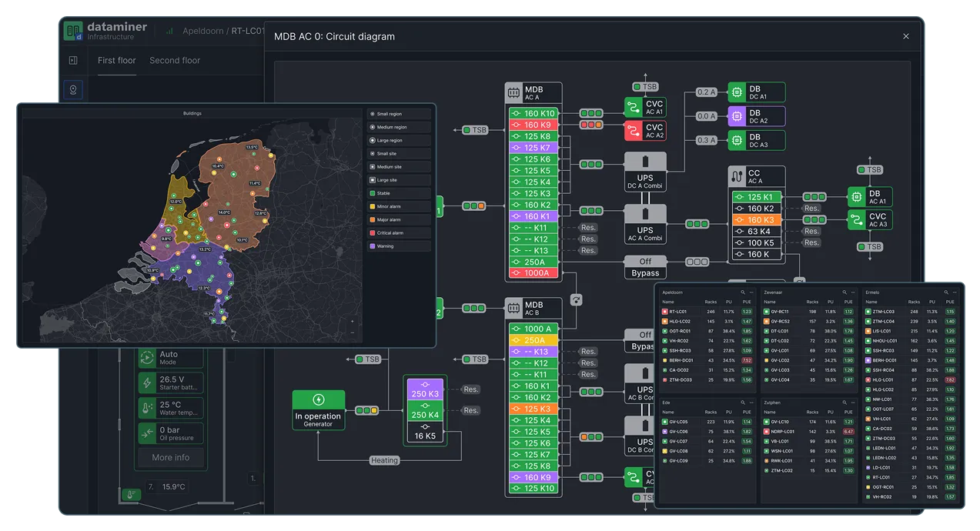Viewport: 980px width, 531px height.
Task: Select RT-LC01 row in Apeldoorn table
Action: point(707,312)
